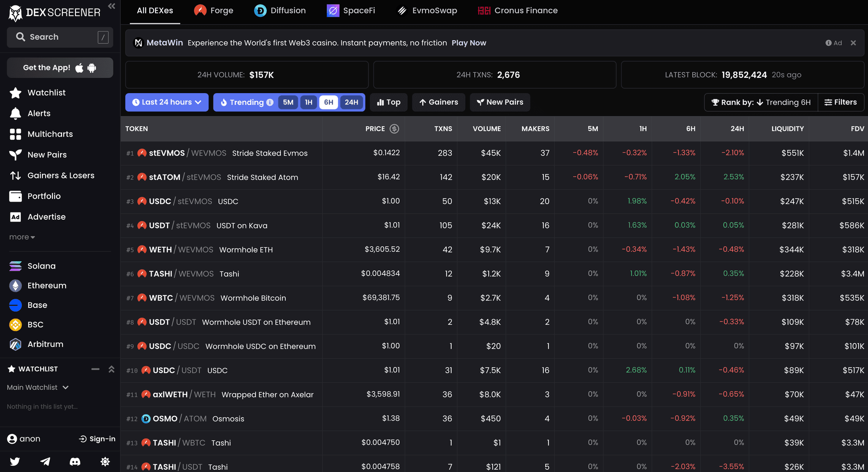The width and height of the screenshot is (868, 472).
Task: Click Sign-in link
Action: point(97,439)
